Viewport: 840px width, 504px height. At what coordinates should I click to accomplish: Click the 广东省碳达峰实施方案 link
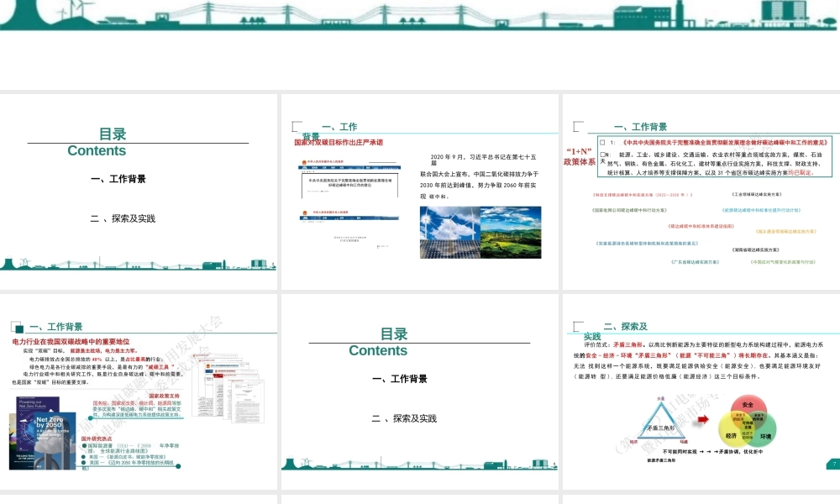[695, 262]
